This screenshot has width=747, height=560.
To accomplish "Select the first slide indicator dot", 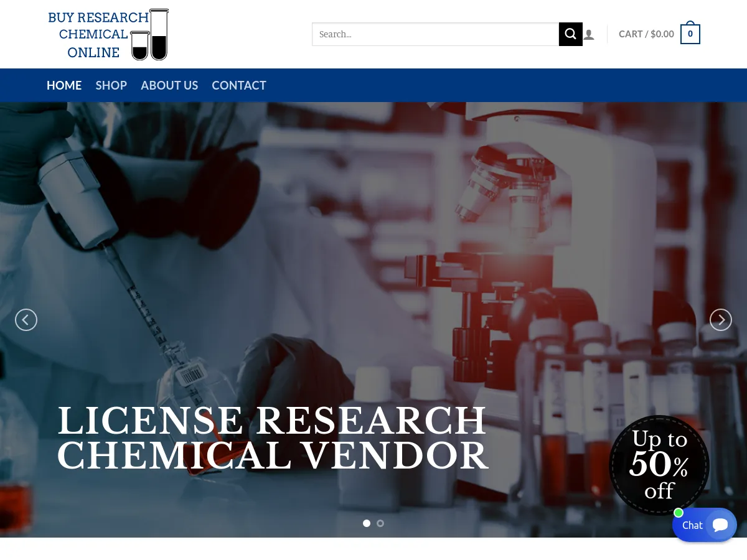I will click(367, 523).
